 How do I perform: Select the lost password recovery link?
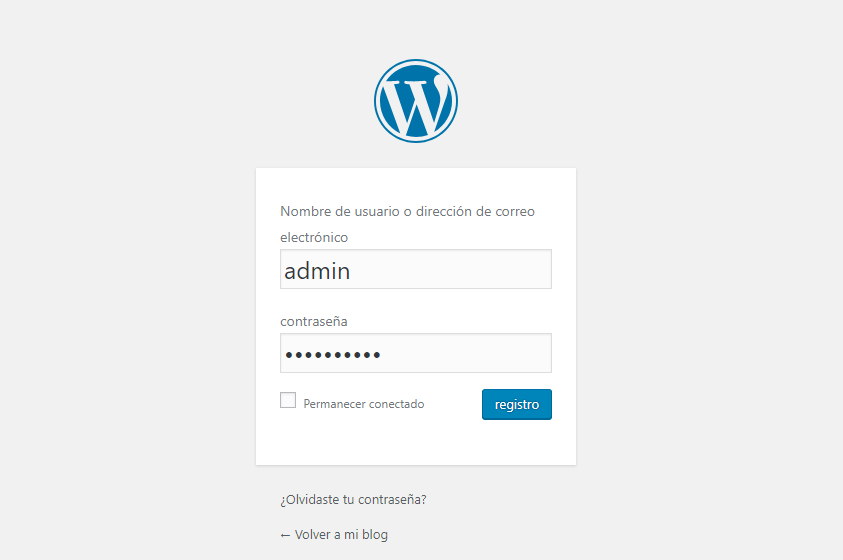(x=353, y=499)
